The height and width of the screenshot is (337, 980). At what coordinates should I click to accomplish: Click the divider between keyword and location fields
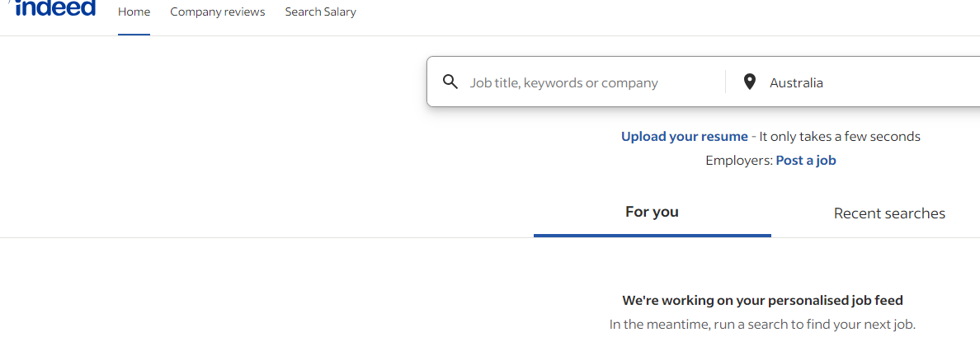coord(725,82)
